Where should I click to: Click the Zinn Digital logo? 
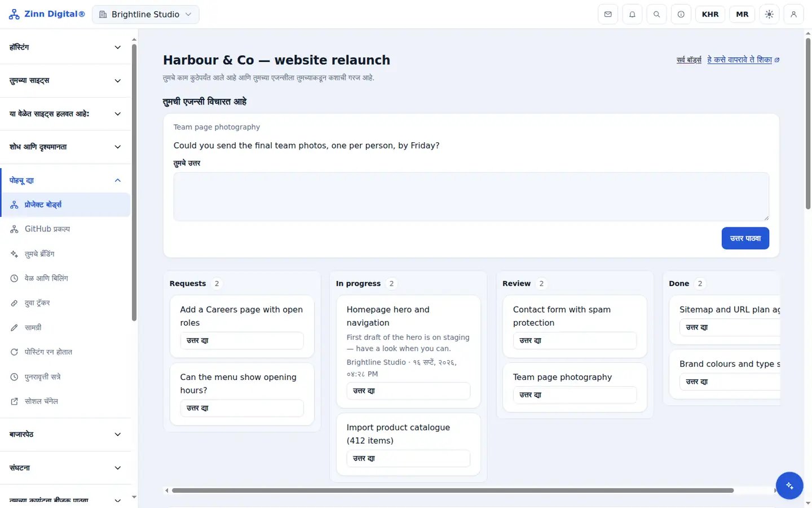point(47,14)
